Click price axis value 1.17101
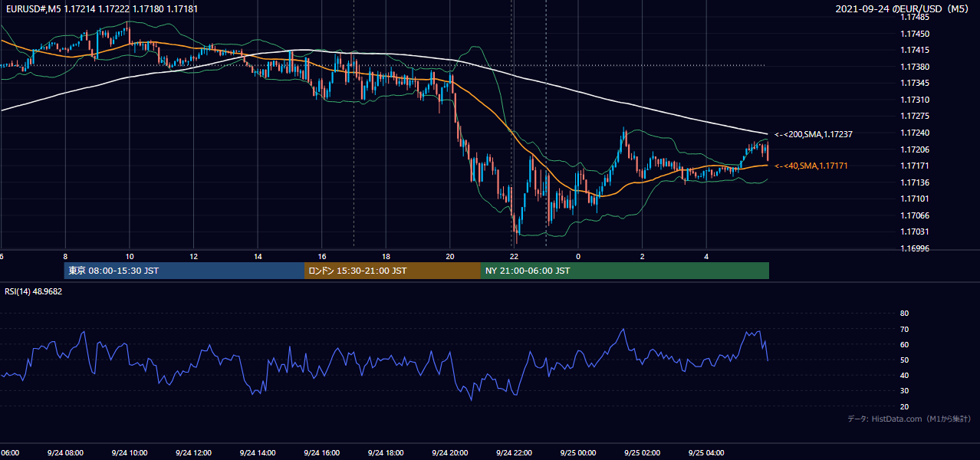The width and height of the screenshot is (980, 460). pyautogui.click(x=914, y=199)
